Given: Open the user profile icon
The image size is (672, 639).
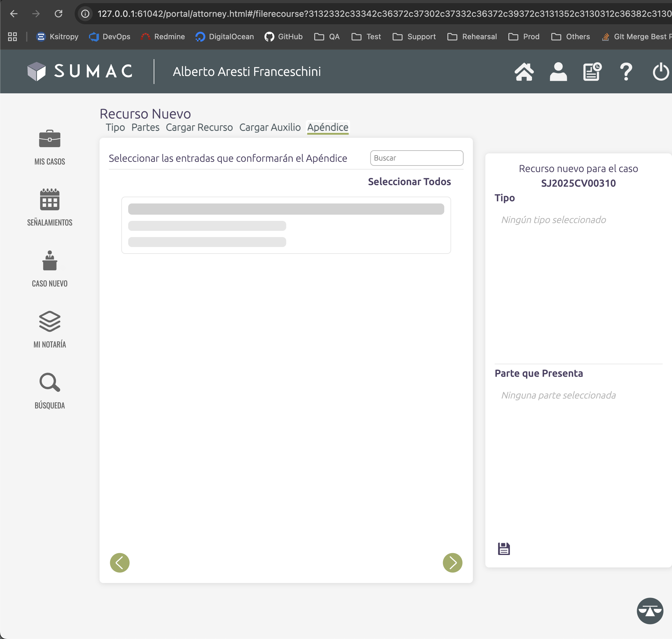Looking at the screenshot, I should pos(558,72).
